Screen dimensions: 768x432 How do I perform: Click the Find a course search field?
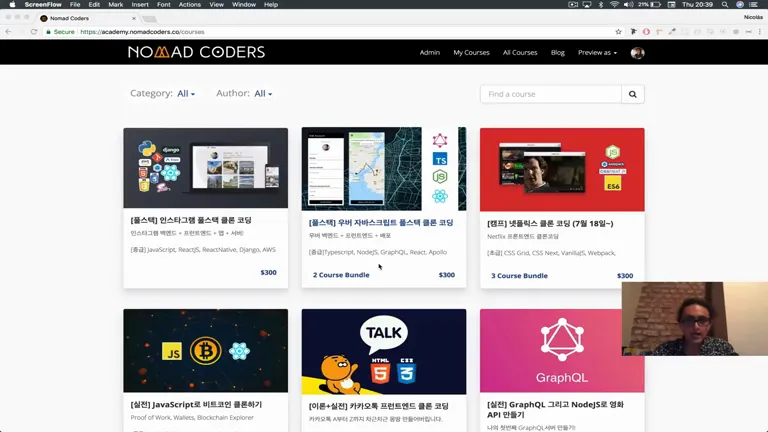click(551, 94)
